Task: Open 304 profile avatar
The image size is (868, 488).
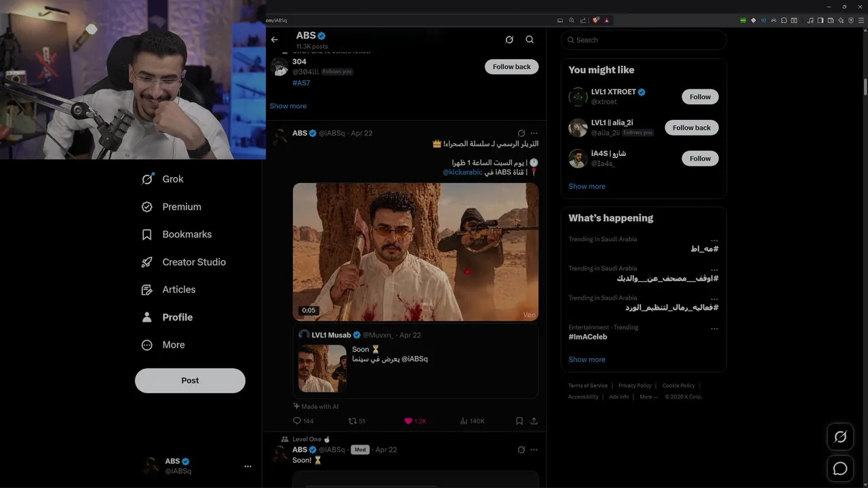Action: pos(279,66)
